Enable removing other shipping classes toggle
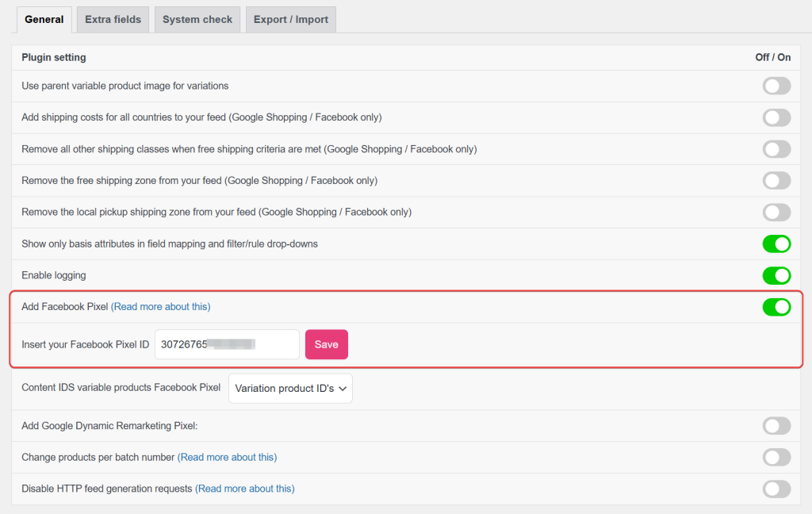This screenshot has height=514, width=812. pos(776,148)
